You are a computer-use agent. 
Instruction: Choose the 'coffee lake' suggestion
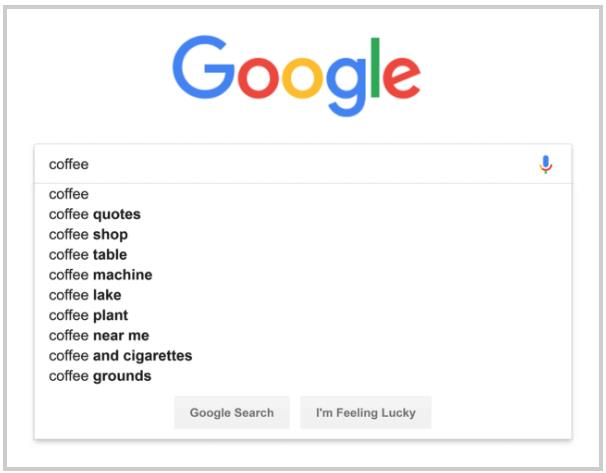(85, 295)
